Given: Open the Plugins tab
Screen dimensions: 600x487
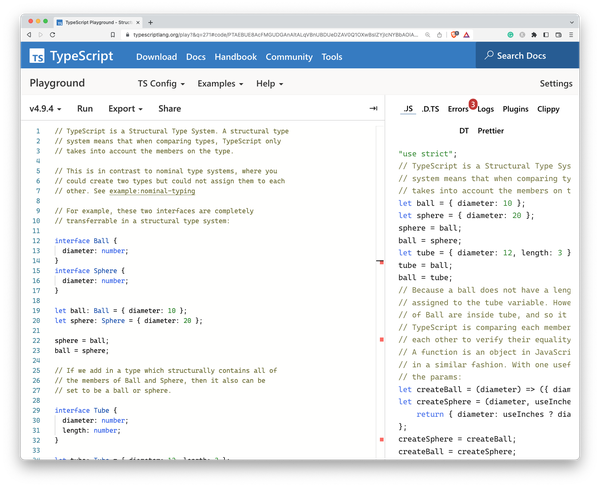Looking at the screenshot, I should click(515, 108).
